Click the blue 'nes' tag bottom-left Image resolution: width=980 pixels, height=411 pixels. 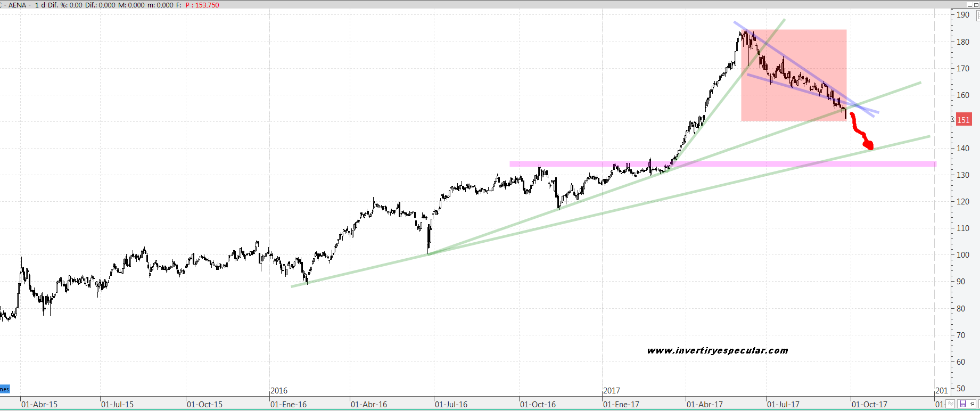[5, 389]
